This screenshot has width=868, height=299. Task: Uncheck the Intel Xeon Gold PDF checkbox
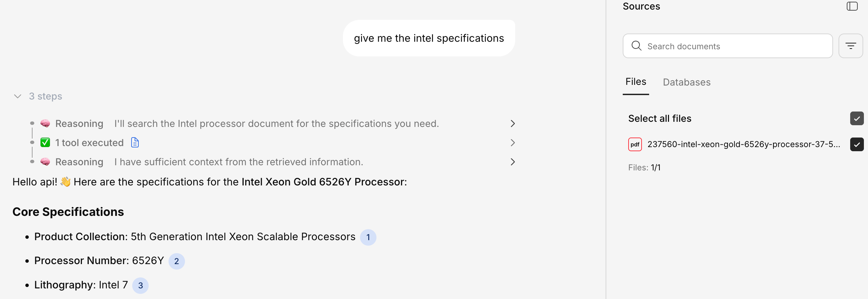pos(857,144)
